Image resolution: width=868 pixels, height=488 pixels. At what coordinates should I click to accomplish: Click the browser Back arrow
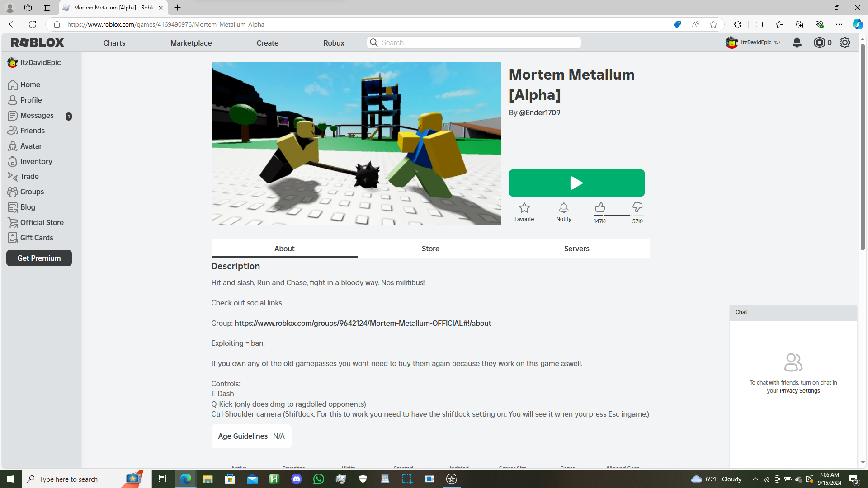pos(13,24)
